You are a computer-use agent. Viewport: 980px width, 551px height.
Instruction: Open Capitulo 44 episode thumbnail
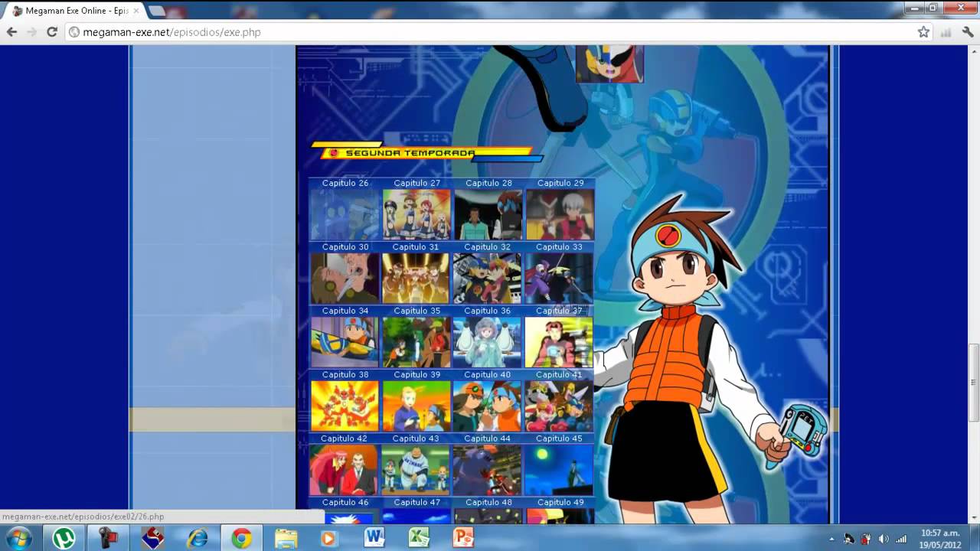488,470
